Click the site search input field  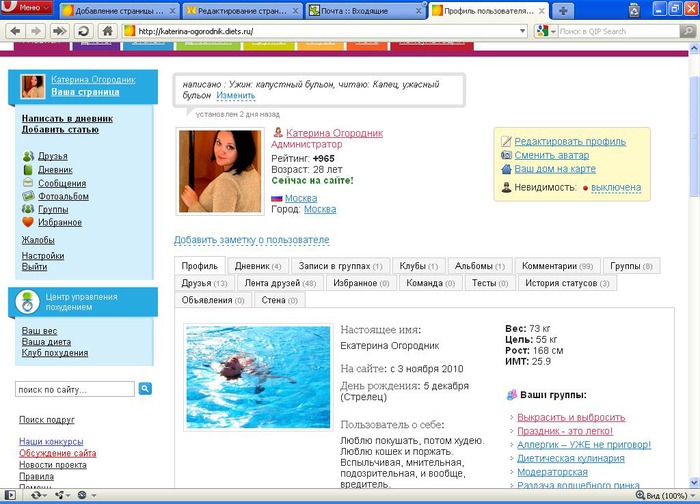coord(75,389)
